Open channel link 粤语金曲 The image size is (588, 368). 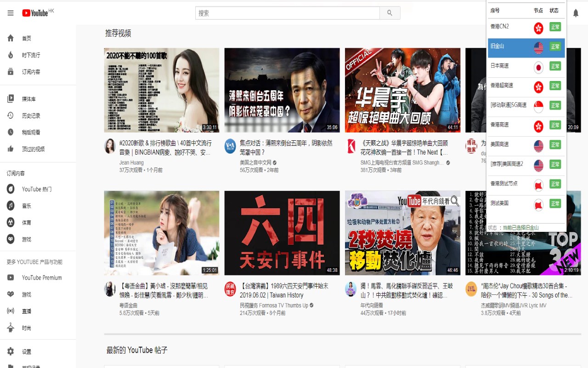click(x=128, y=305)
